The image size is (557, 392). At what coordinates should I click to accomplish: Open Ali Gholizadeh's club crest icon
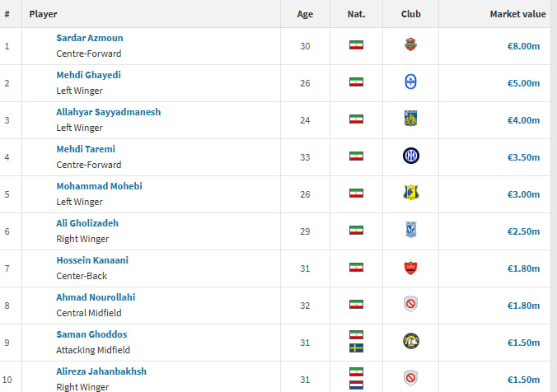pos(411,230)
